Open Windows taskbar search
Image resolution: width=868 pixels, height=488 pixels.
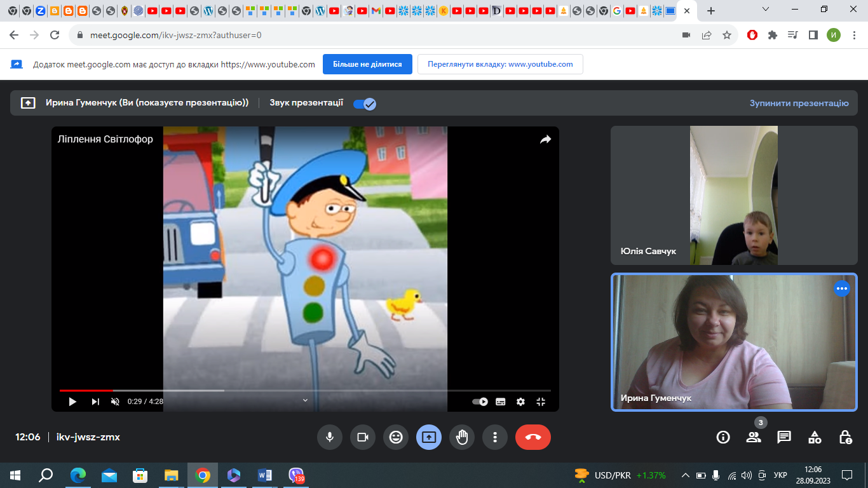click(x=46, y=475)
